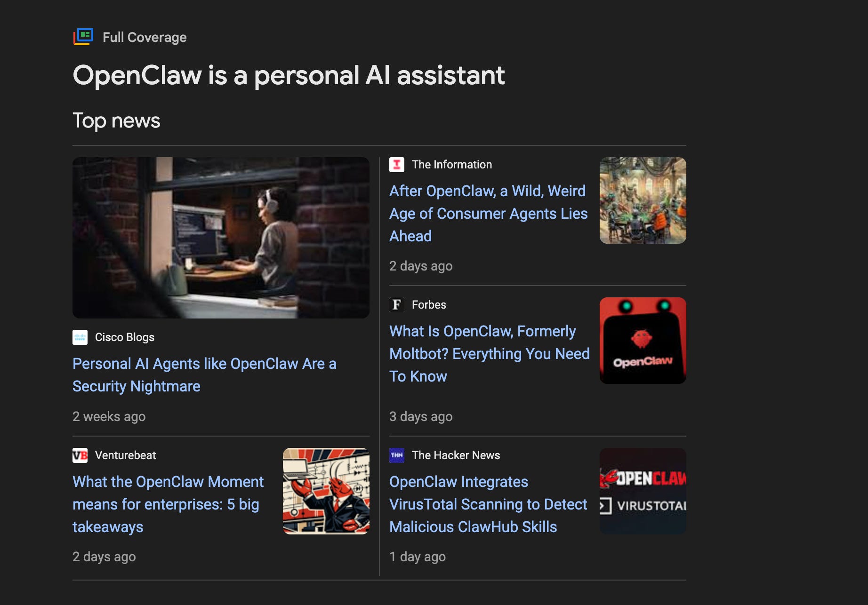Click the red OpenClaw Forbes thumbnail
Screen dimensions: 868x605
[643, 341]
